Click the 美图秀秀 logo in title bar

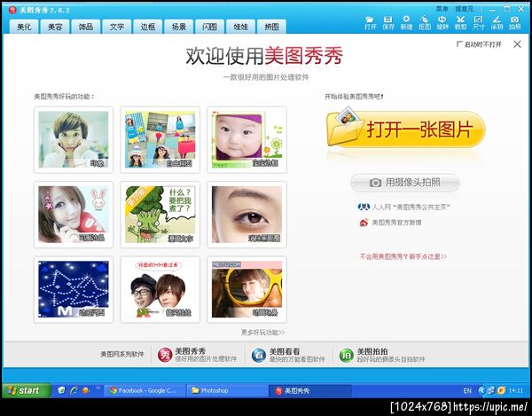pyautogui.click(x=12, y=10)
